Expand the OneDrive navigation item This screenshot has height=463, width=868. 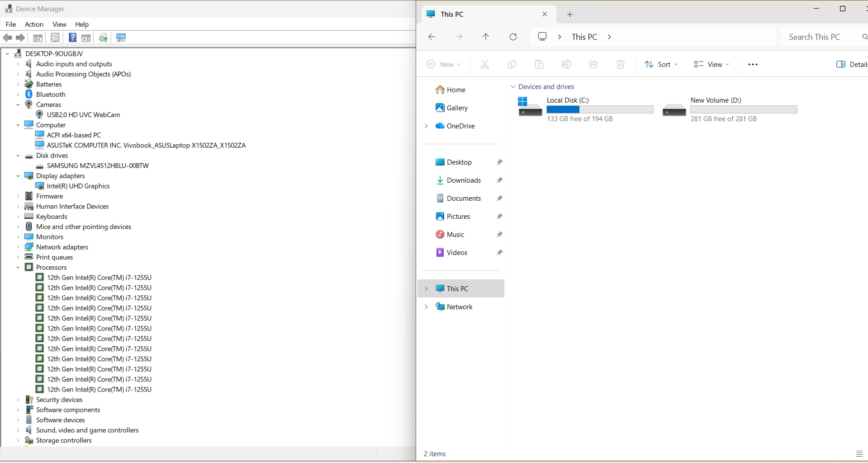(x=426, y=126)
